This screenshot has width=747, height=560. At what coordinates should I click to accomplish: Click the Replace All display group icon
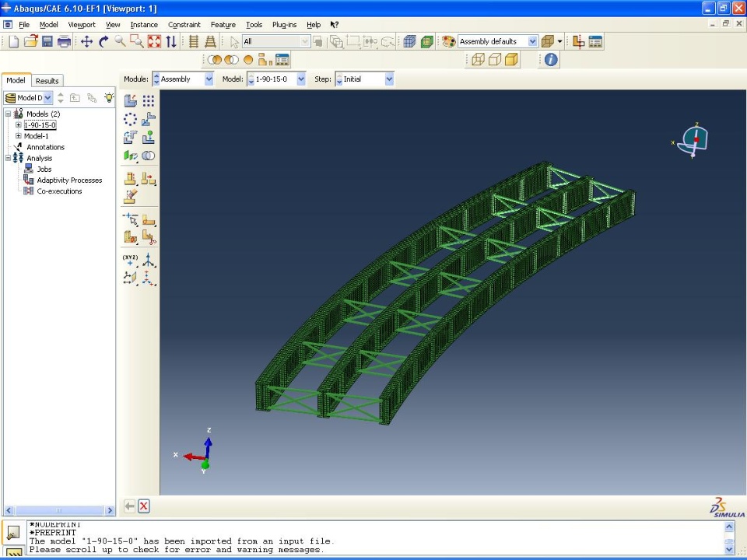coord(248,60)
